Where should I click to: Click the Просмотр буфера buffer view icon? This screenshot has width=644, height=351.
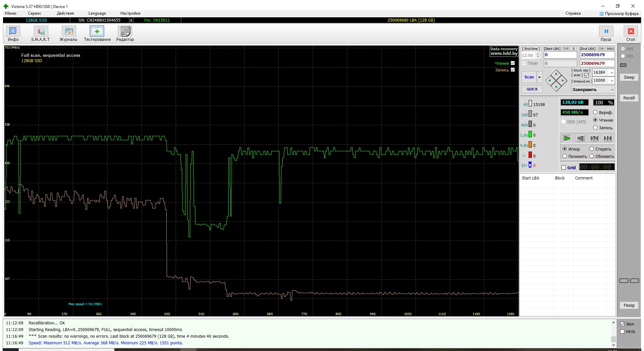pyautogui.click(x=601, y=14)
